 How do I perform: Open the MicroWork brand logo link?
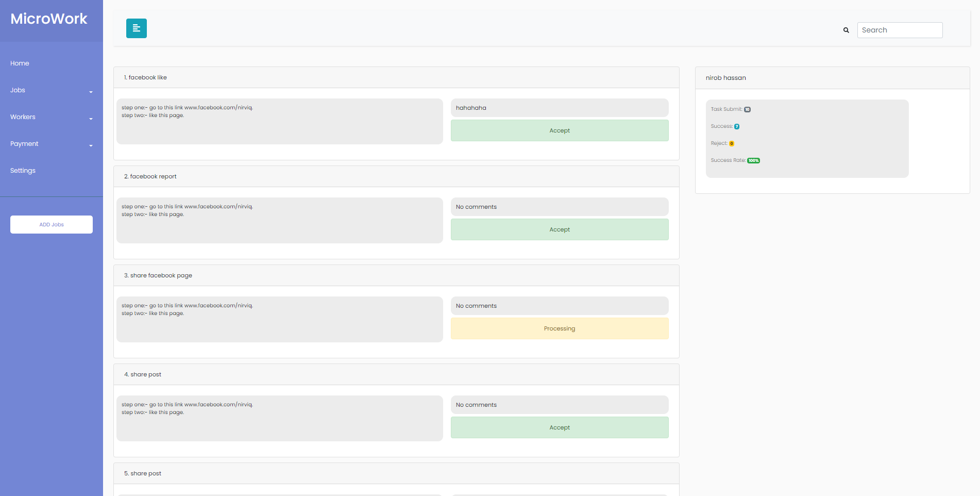click(x=49, y=19)
